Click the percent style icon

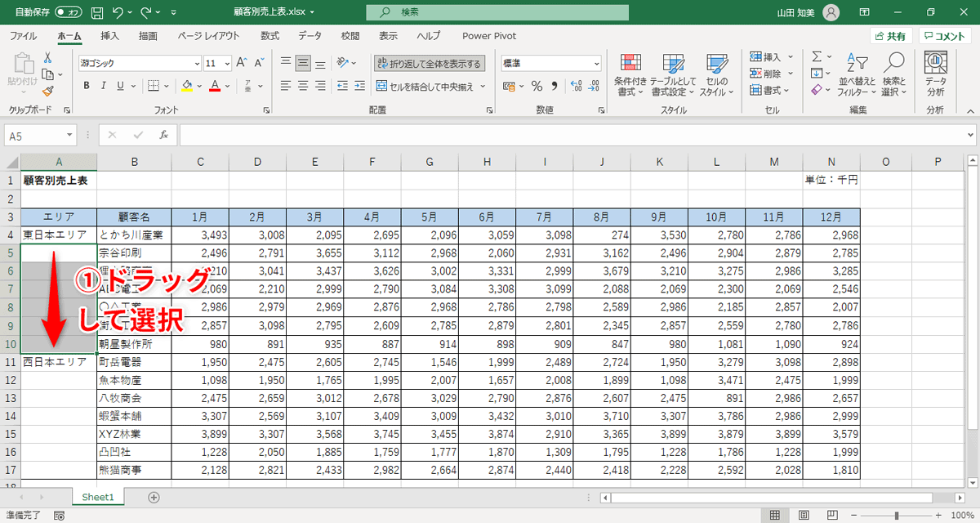pos(537,86)
